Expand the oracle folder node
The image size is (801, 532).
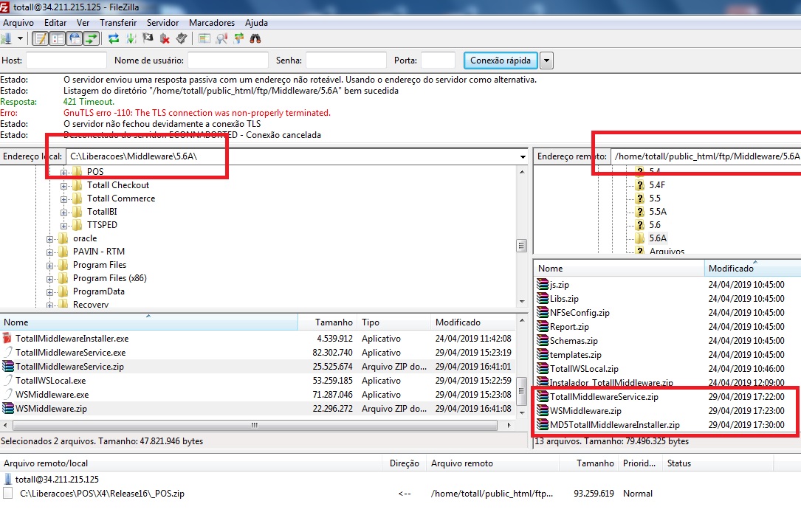[x=49, y=239]
